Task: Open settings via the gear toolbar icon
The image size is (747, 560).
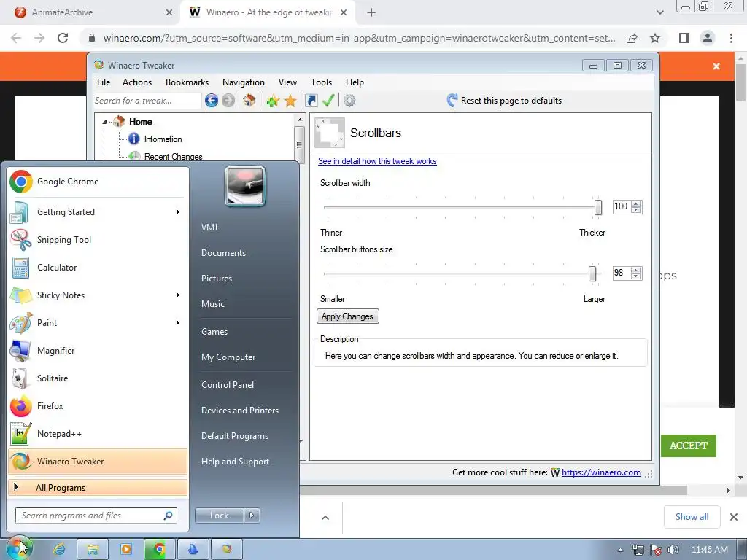Action: click(x=349, y=101)
